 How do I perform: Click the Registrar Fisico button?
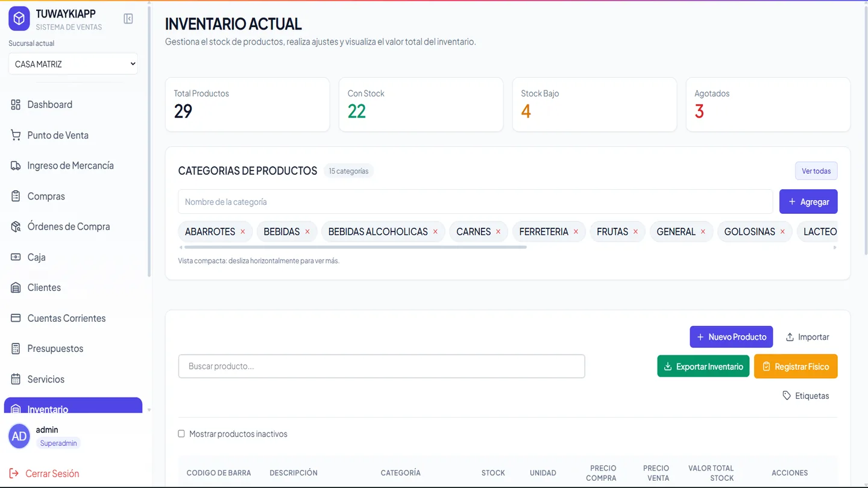[796, 366]
